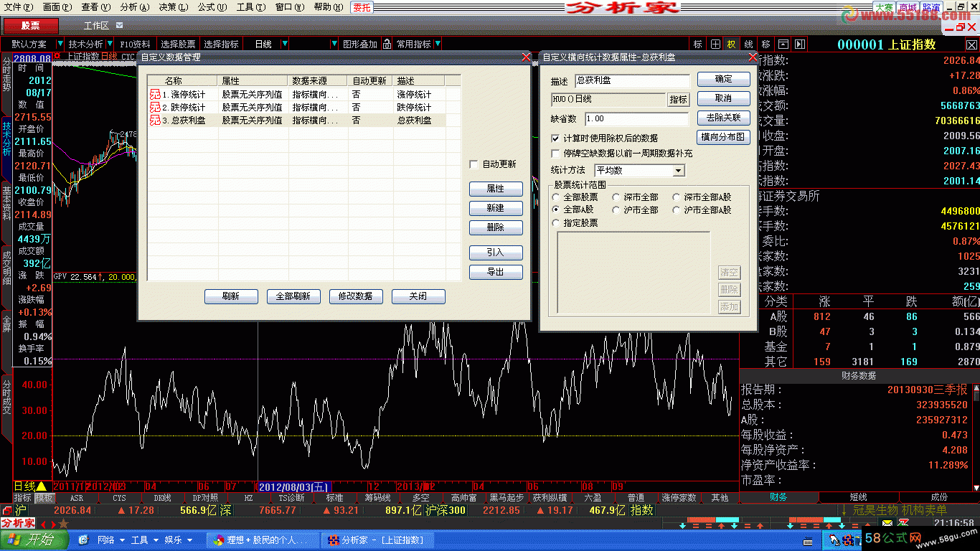Expand the 常用指标 dropdown arrow
The image size is (980, 551).
438,44
